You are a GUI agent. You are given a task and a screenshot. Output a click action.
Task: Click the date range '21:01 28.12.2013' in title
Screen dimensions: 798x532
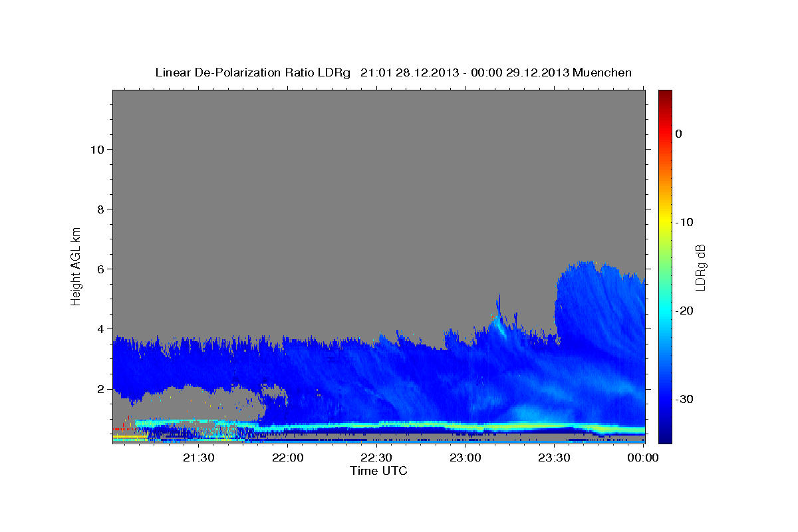coord(409,72)
